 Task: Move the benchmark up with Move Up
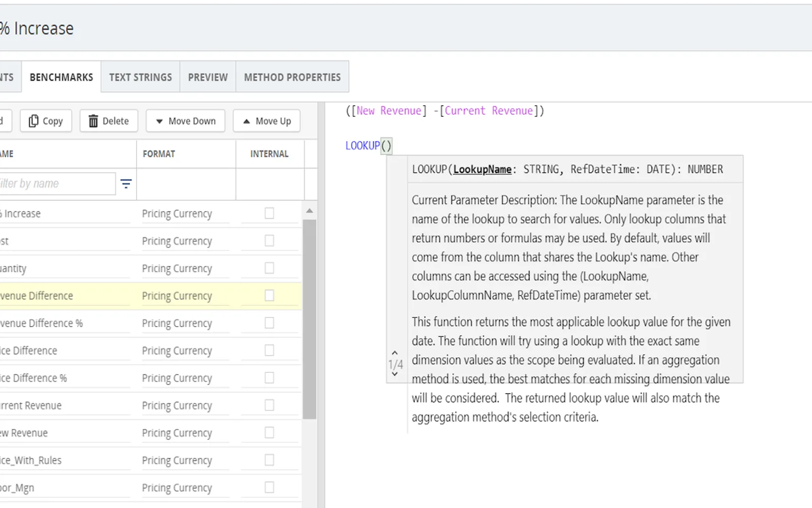(266, 121)
